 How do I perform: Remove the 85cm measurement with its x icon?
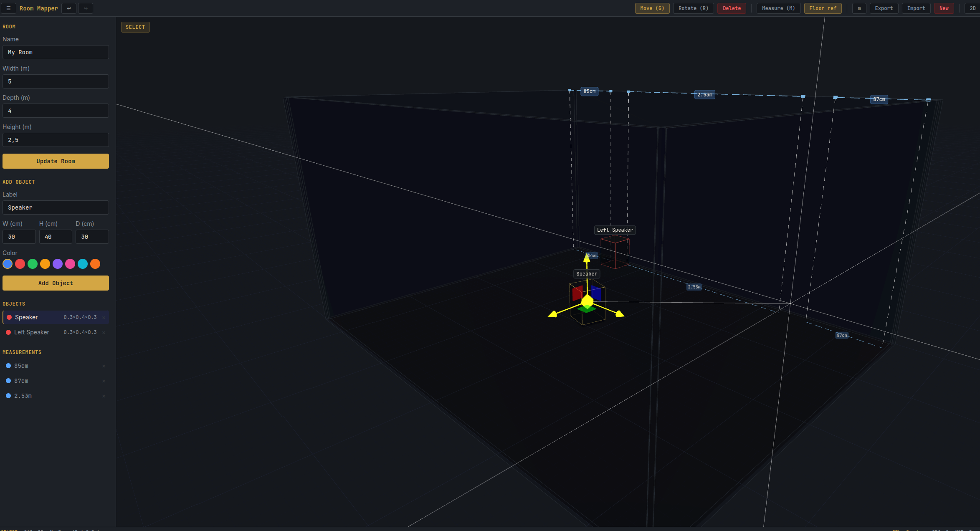point(104,366)
